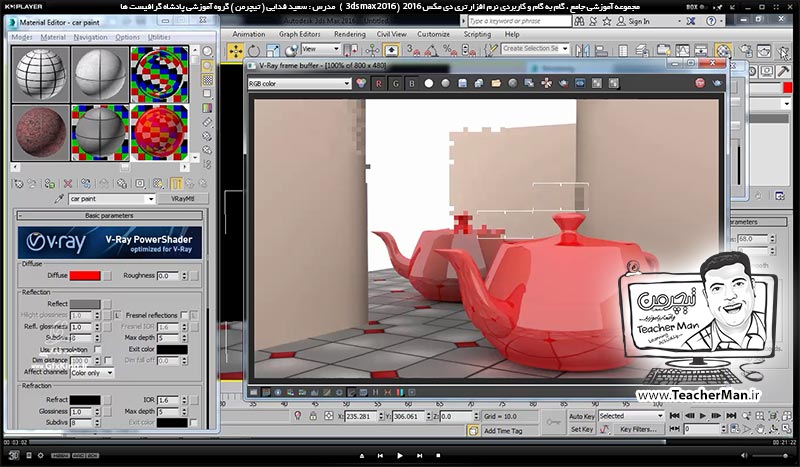This screenshot has height=467, width=800.
Task: Toggle Refraction Exit color checkbox
Action: click(x=193, y=423)
